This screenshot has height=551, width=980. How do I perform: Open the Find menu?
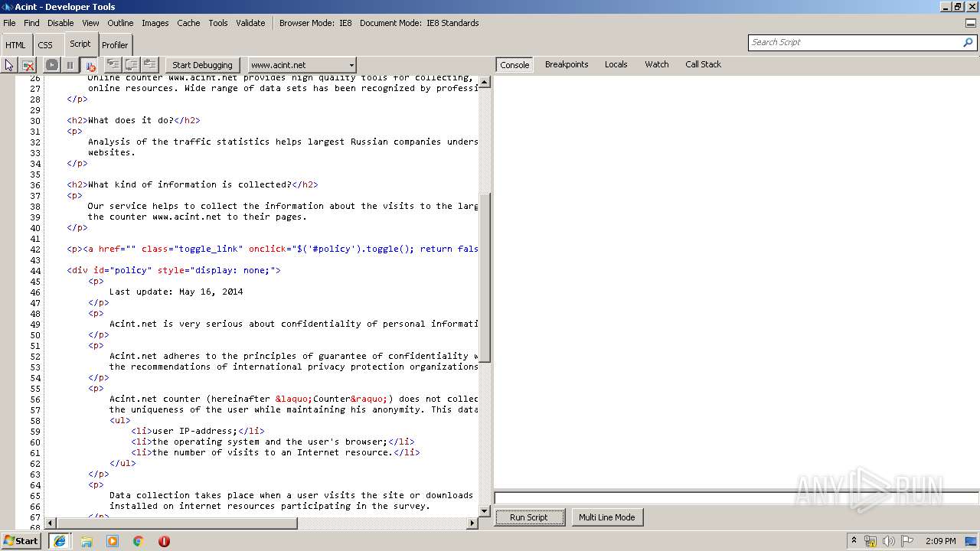click(31, 23)
